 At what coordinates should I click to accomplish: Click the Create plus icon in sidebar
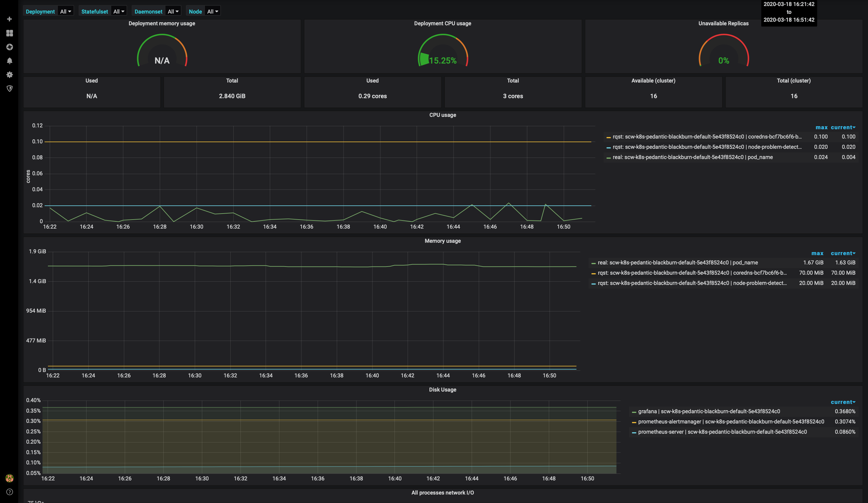coord(10,19)
